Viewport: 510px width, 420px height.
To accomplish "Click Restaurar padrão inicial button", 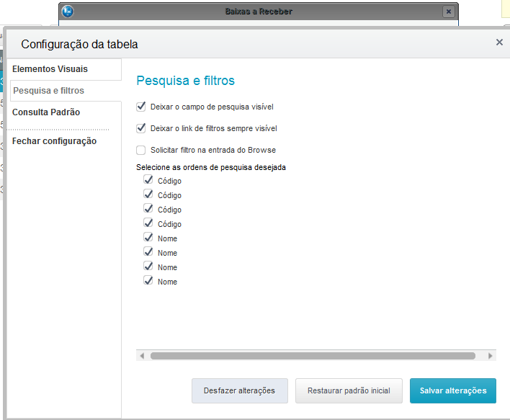I will click(349, 390).
